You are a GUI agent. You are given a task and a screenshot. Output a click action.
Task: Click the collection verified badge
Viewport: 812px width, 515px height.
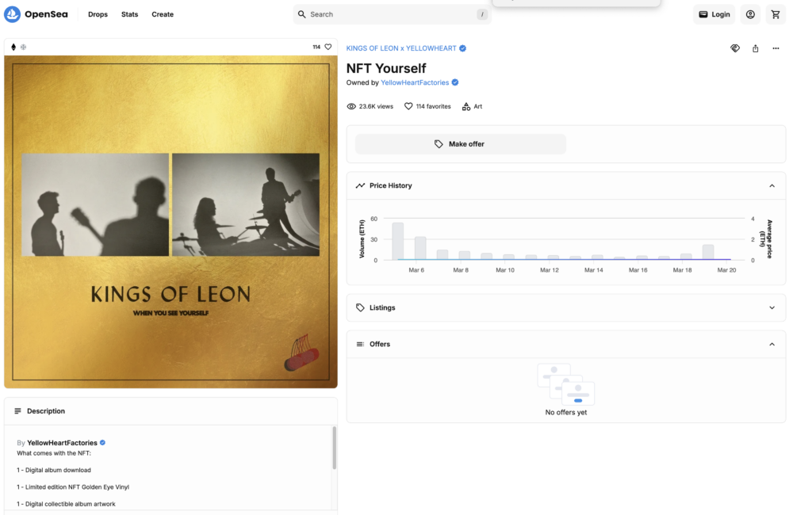coord(462,48)
